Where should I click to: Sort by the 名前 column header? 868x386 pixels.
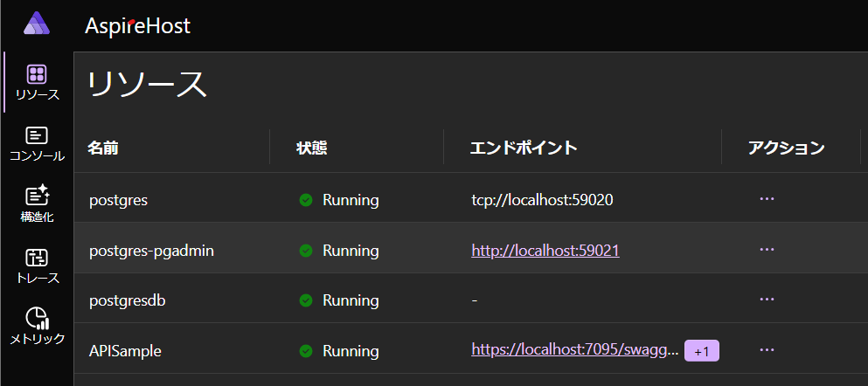pyautogui.click(x=103, y=148)
